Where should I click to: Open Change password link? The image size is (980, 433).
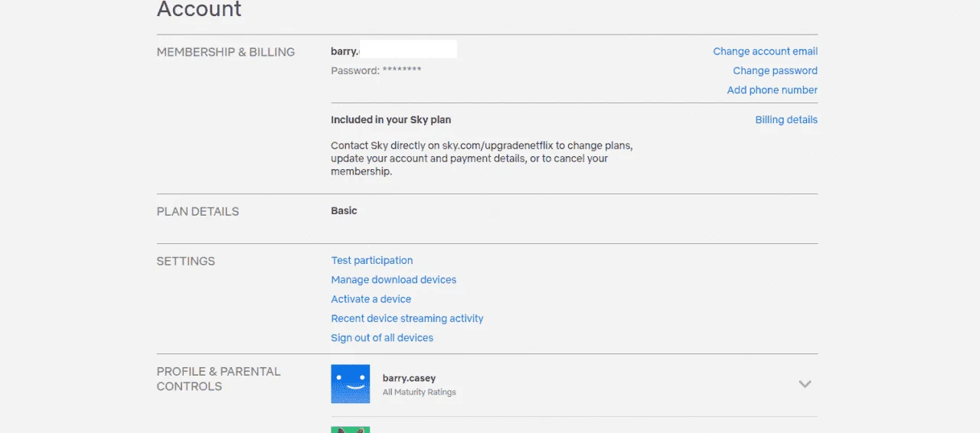(775, 70)
